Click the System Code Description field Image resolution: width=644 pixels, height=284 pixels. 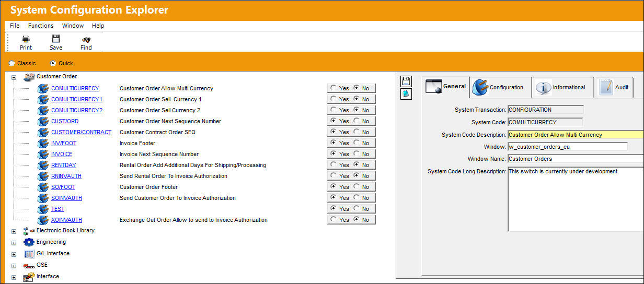coord(576,135)
